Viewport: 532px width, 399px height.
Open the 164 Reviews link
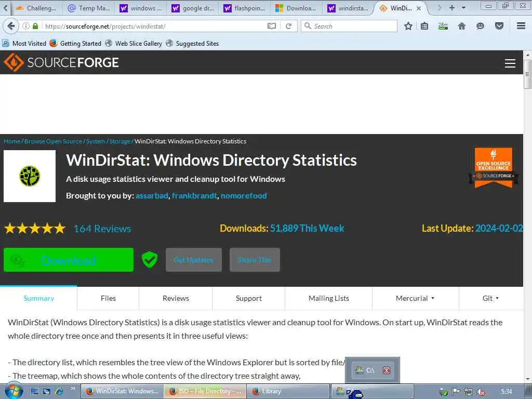click(x=102, y=229)
